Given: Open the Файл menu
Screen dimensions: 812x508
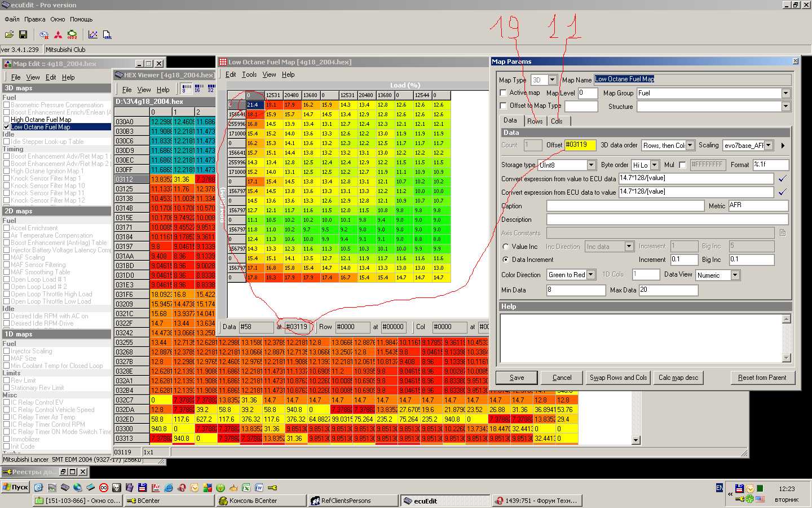Looking at the screenshot, I should tap(12, 19).
